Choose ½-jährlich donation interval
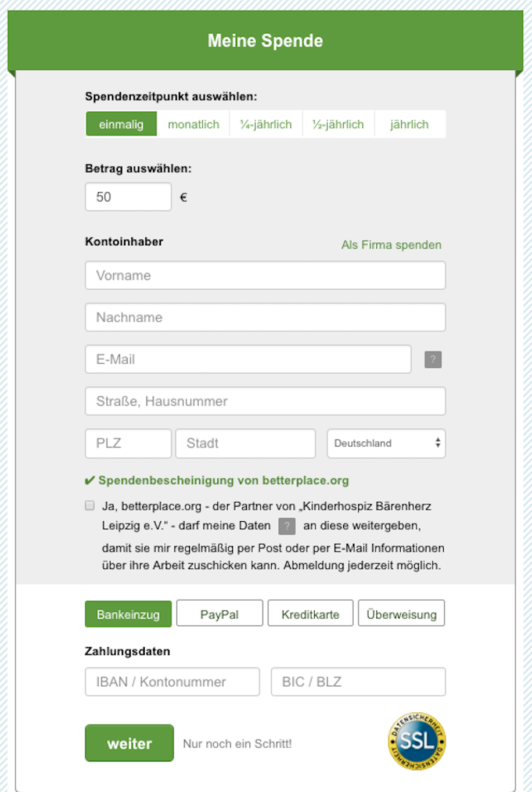This screenshot has height=792, width=532. pyautogui.click(x=338, y=124)
